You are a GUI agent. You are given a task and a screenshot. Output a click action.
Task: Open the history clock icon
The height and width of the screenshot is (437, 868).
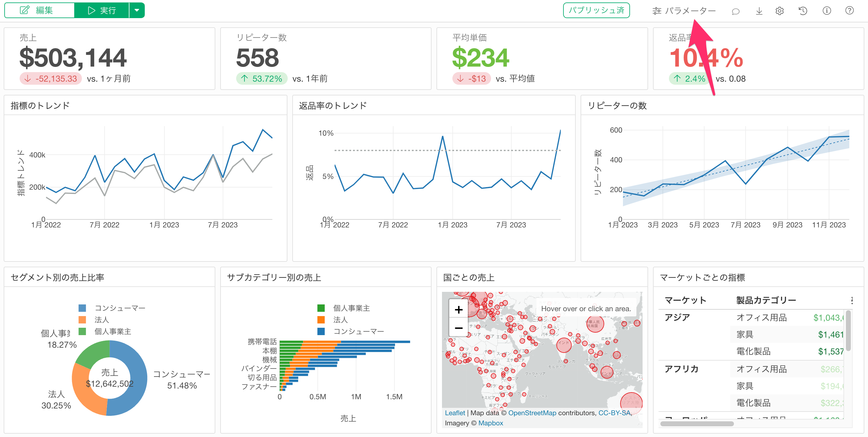click(x=803, y=11)
